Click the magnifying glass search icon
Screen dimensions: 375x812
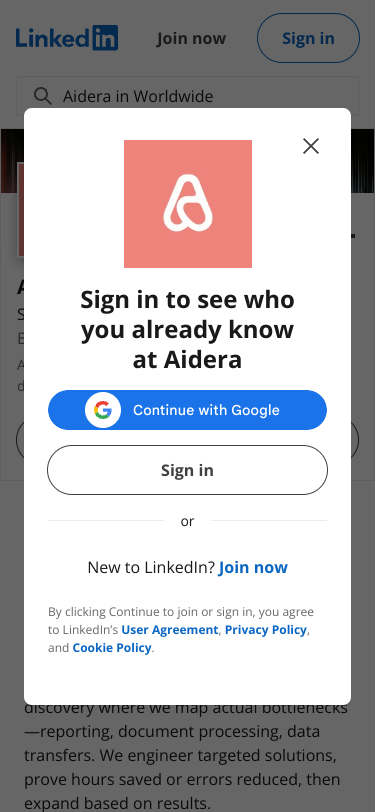[x=42, y=96]
